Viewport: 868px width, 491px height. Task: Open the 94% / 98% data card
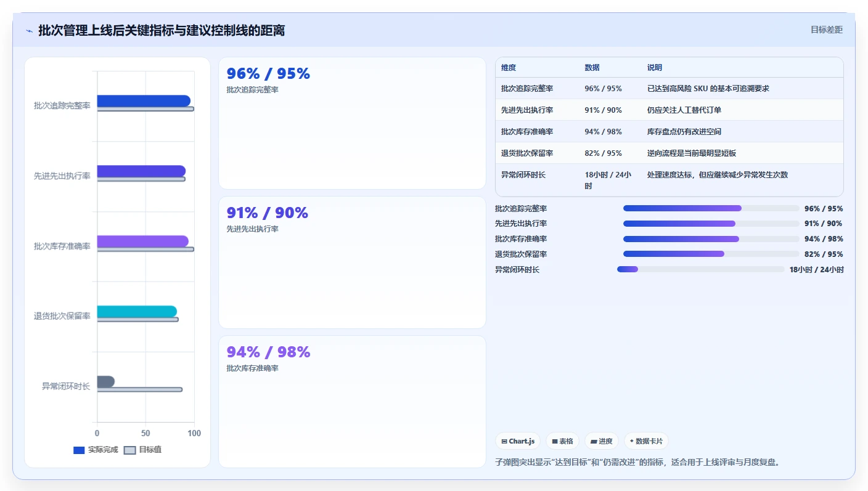[352, 402]
